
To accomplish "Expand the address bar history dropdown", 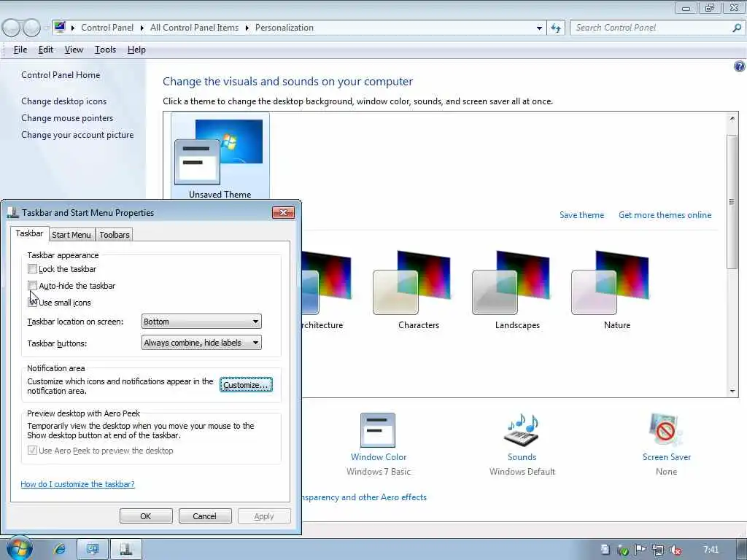I will (x=539, y=28).
